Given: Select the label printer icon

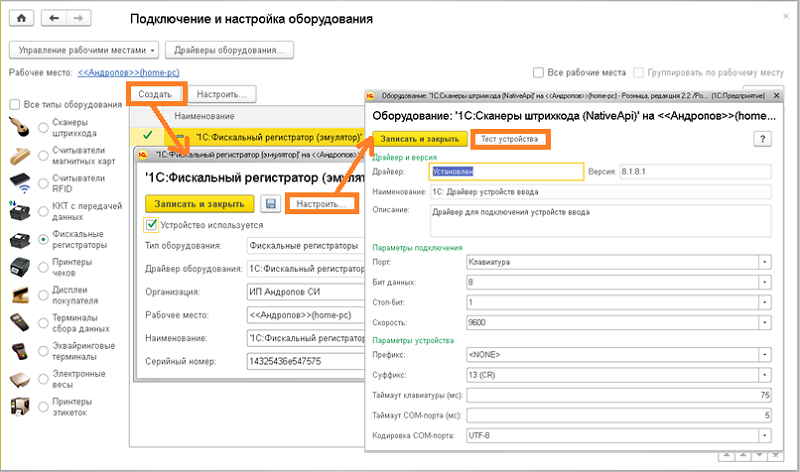Looking at the screenshot, I should (x=20, y=407).
